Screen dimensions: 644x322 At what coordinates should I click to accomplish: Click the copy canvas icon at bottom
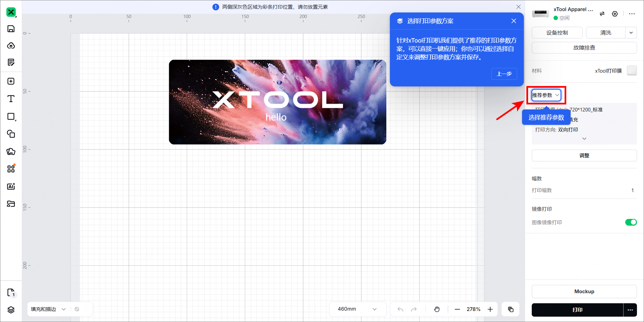pos(511,309)
